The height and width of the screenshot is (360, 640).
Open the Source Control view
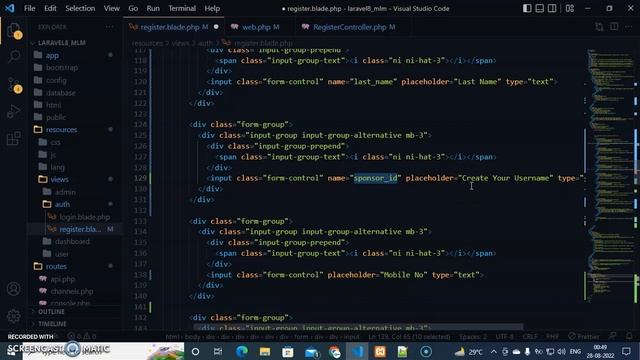(x=13, y=84)
